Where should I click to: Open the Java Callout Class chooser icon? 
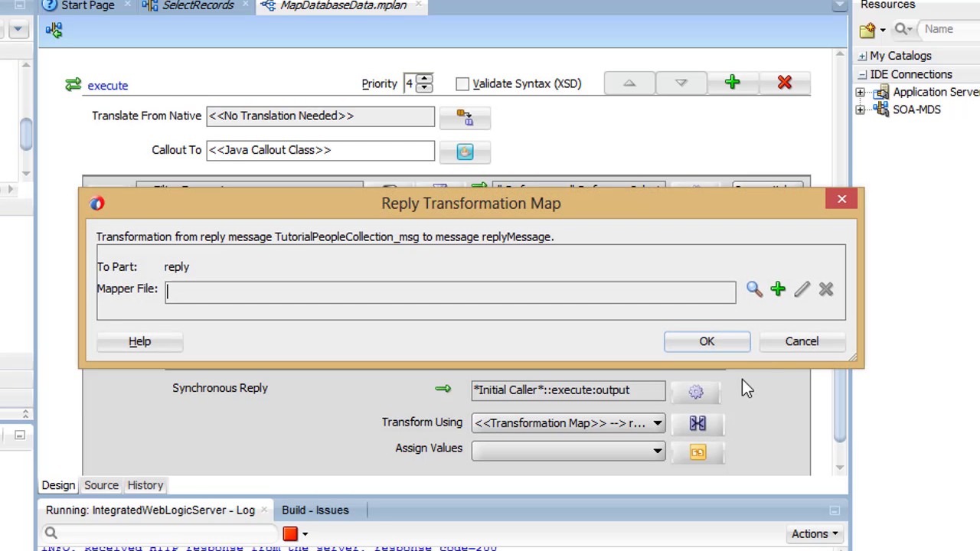pyautogui.click(x=465, y=152)
